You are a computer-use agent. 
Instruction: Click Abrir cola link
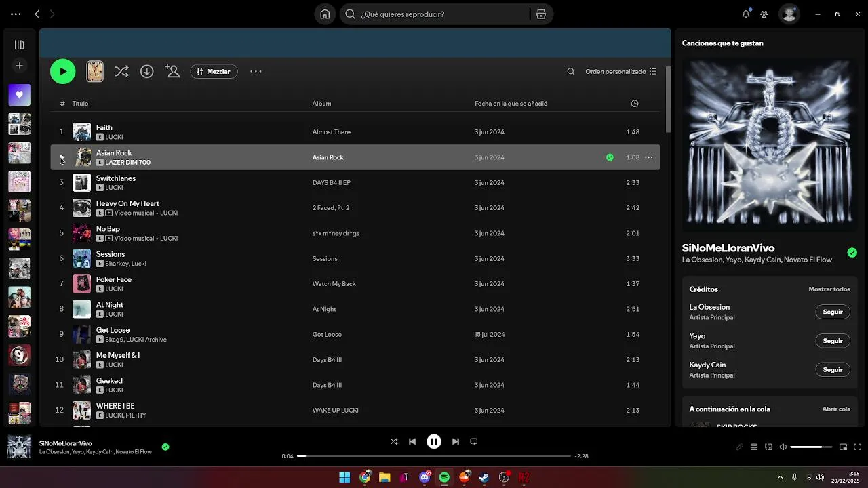[836, 409]
